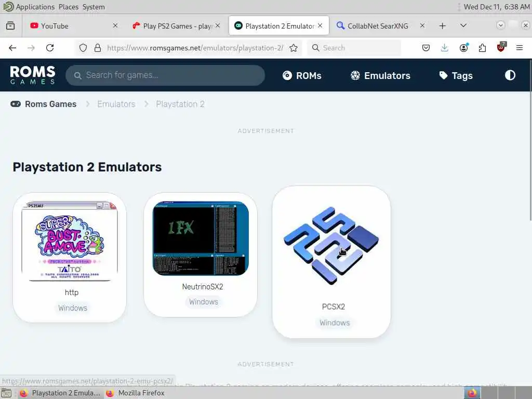Click the clock date in top panel

click(x=497, y=7)
